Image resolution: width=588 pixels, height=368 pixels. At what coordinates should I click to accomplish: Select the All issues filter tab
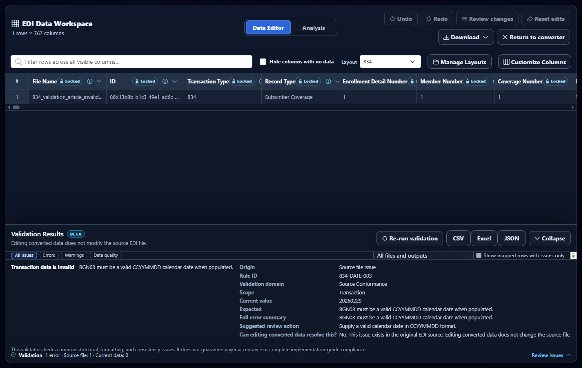[x=24, y=256]
